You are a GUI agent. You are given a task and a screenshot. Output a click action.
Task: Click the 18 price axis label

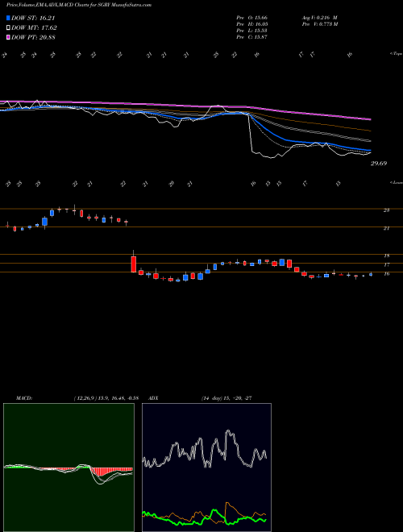[x=386, y=256]
